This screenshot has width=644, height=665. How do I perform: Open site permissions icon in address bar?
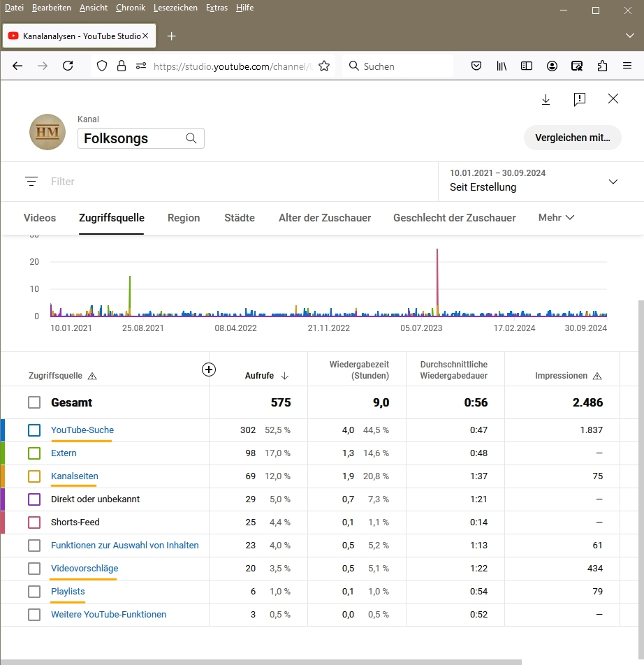141,66
